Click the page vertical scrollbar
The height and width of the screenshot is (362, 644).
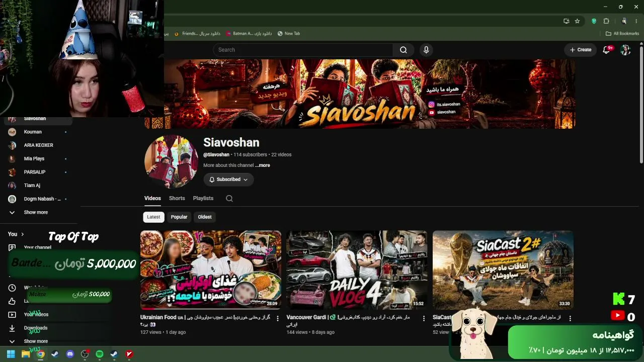pos(641,105)
